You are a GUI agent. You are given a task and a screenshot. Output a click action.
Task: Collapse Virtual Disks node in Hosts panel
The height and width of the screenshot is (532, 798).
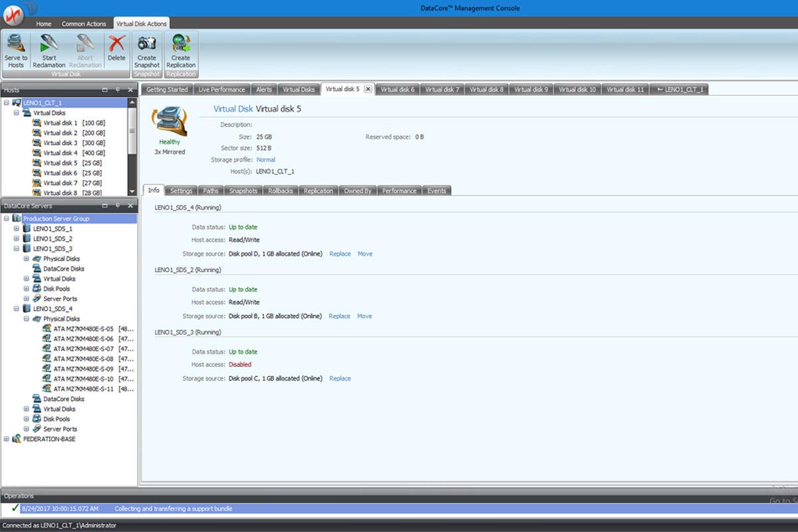[17, 113]
